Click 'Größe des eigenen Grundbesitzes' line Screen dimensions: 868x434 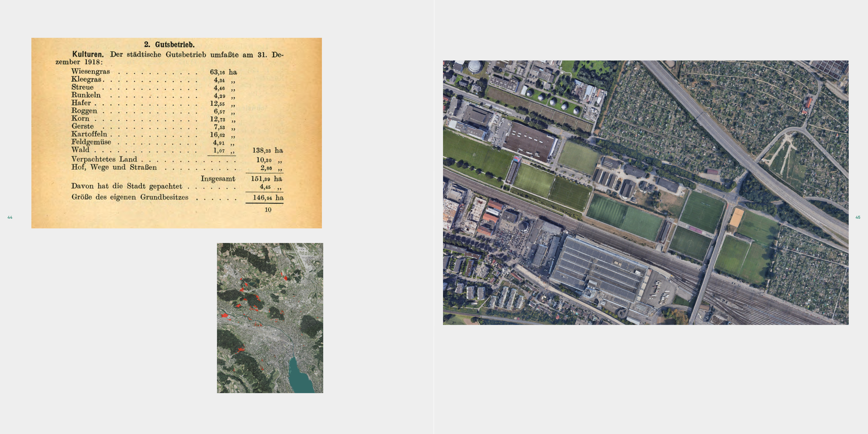[x=130, y=197]
